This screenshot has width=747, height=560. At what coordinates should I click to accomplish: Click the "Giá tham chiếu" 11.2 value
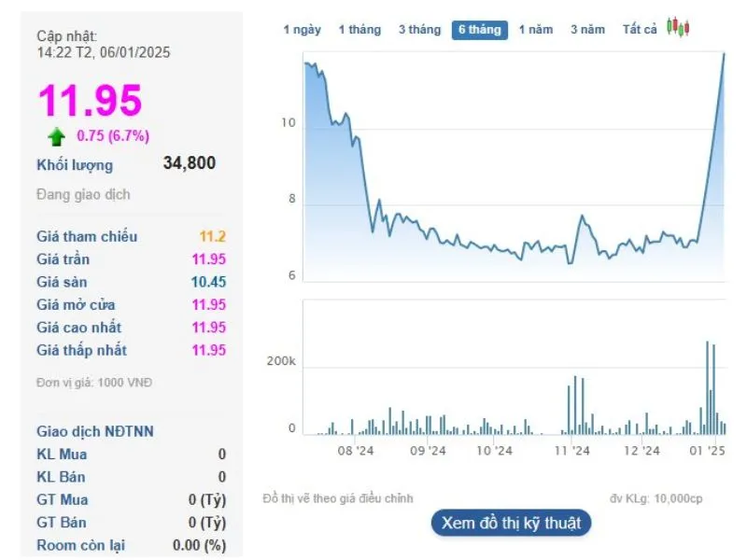tap(212, 237)
